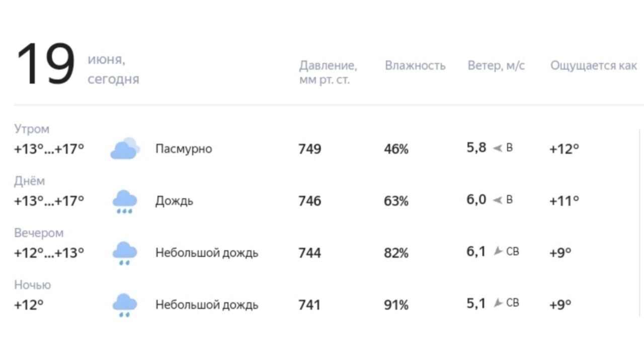Click the light rain icon for Вечером

(124, 253)
